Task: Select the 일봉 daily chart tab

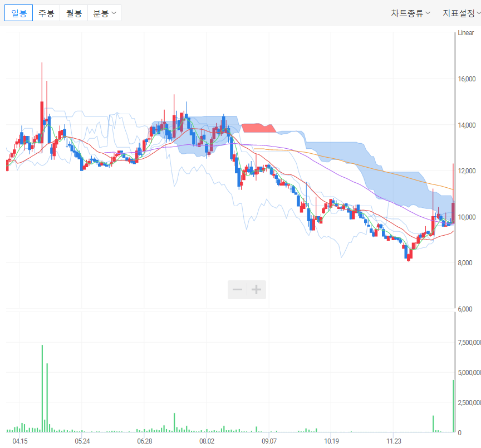Action: (19, 13)
